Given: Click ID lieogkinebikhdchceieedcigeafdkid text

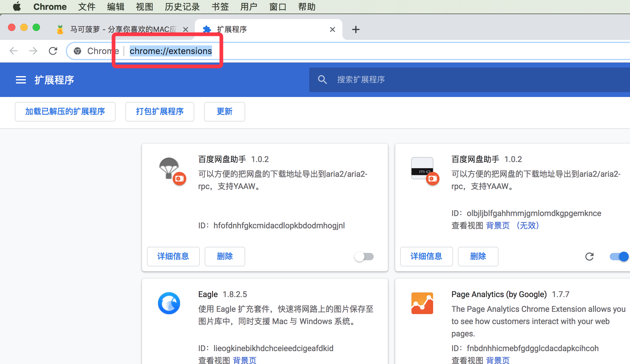Looking at the screenshot, I should tap(266, 348).
